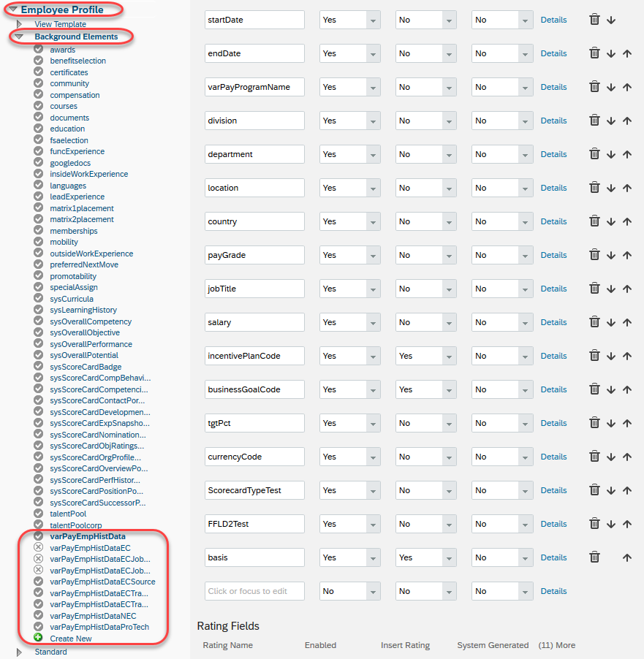Select varPayEmpHistDataProTech element
This screenshot has width=644, height=659.
click(99, 627)
